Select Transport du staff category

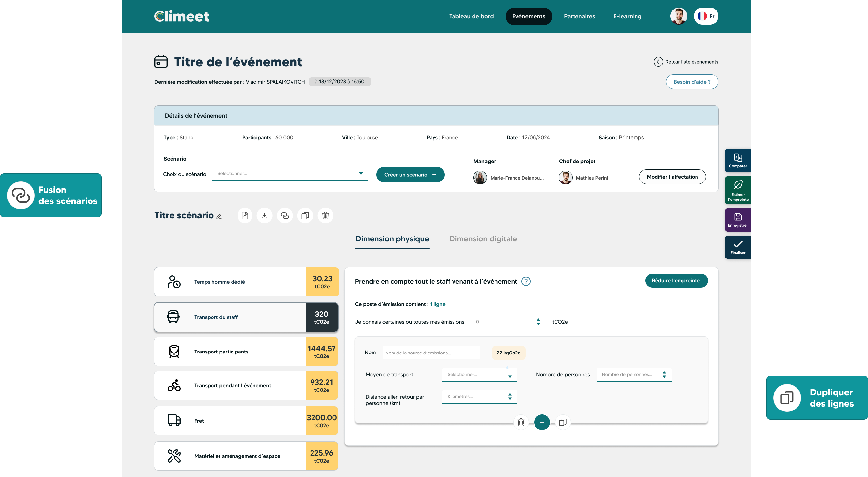click(246, 317)
